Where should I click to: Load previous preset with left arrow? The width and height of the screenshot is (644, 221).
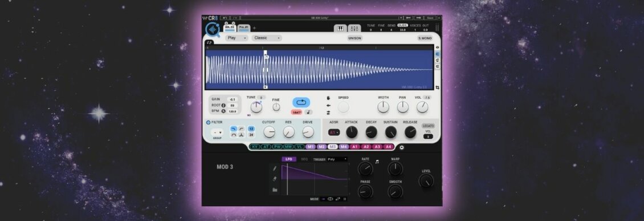tap(408, 18)
